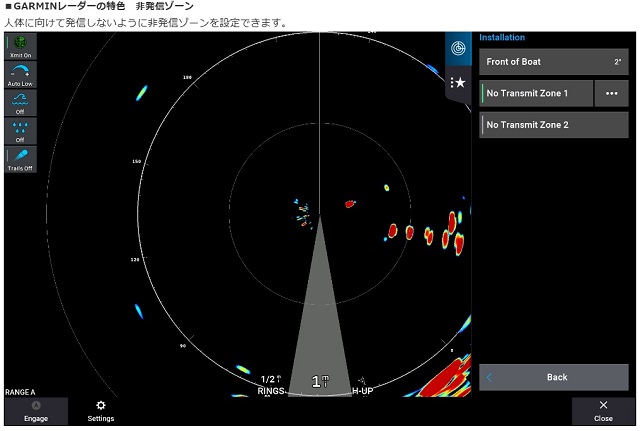Adjust the Auto Low gain control

point(20,75)
